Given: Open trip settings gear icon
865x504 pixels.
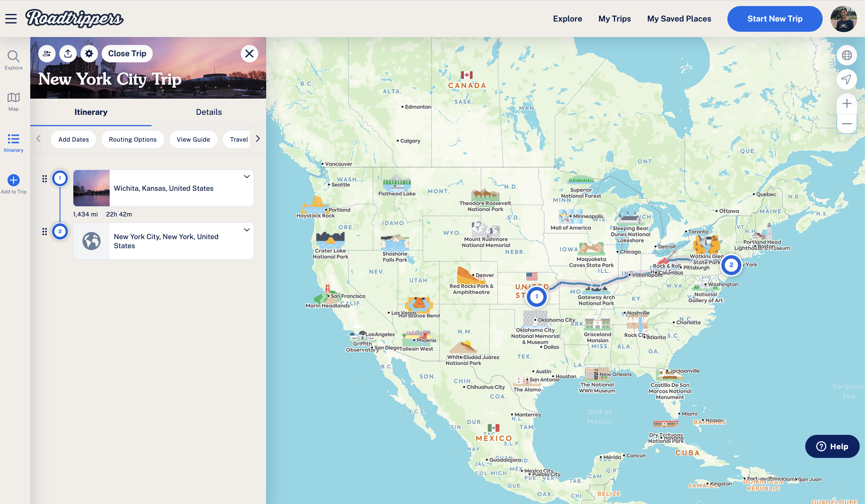Looking at the screenshot, I should coord(89,54).
